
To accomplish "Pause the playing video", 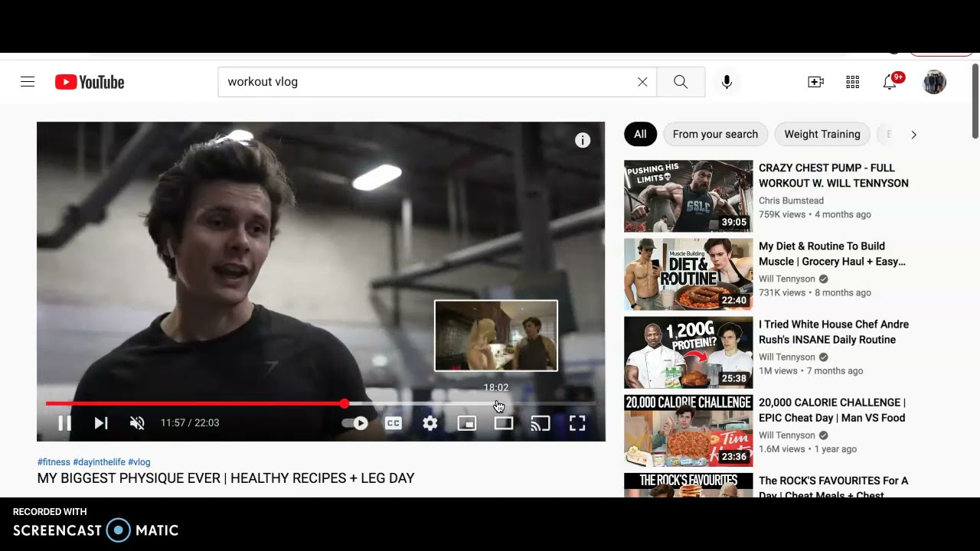I will pyautogui.click(x=64, y=422).
